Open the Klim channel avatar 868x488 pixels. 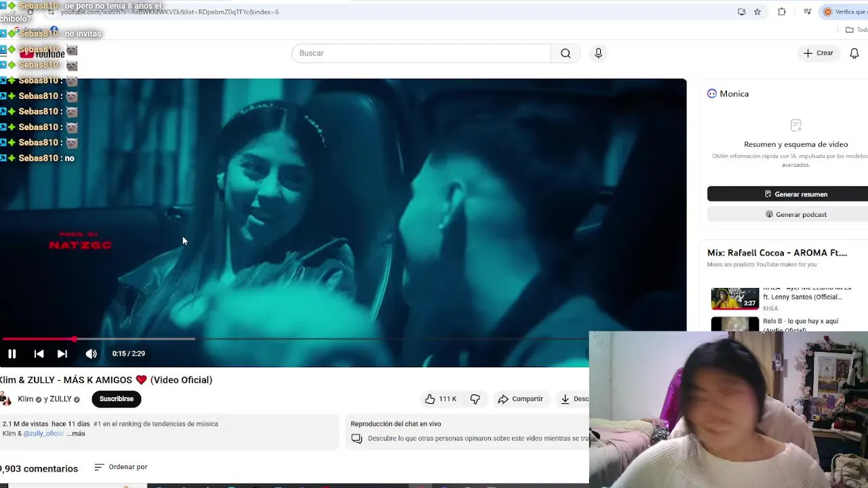(5, 399)
